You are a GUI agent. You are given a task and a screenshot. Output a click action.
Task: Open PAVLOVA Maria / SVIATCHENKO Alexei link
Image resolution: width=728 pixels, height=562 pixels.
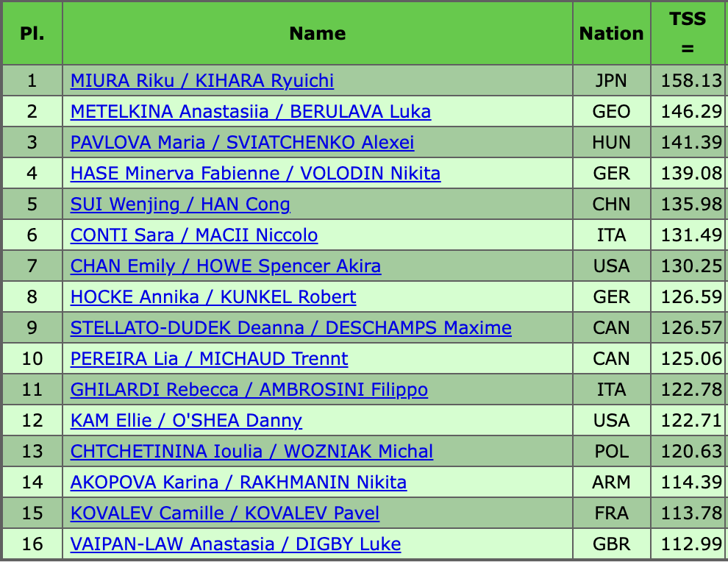pos(242,142)
